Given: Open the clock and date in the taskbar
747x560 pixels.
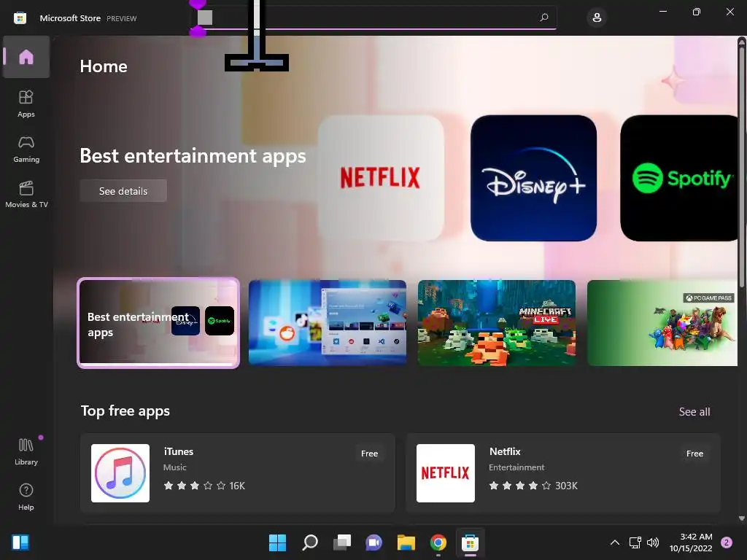Looking at the screenshot, I should 691,542.
